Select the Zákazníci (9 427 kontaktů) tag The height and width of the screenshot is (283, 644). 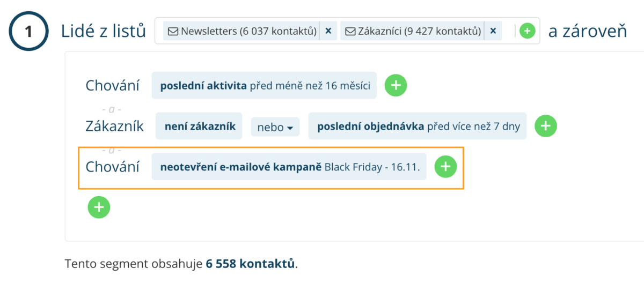click(x=419, y=31)
